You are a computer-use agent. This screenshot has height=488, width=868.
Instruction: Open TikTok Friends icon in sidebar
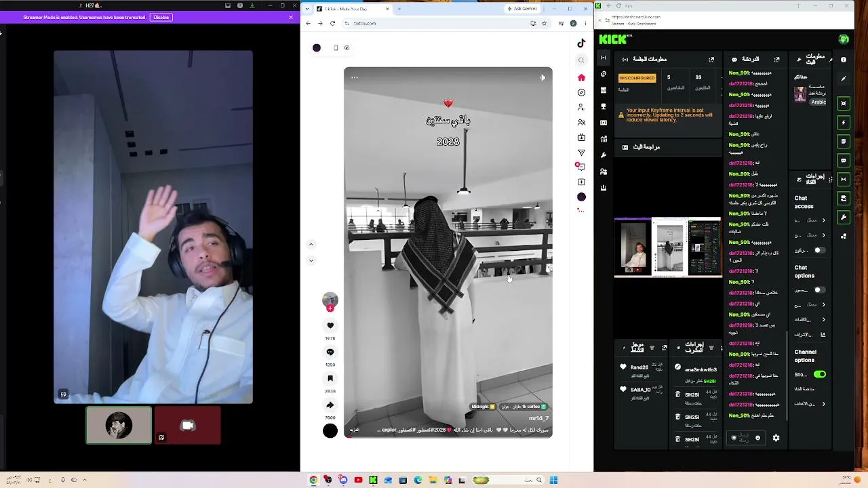[581, 123]
